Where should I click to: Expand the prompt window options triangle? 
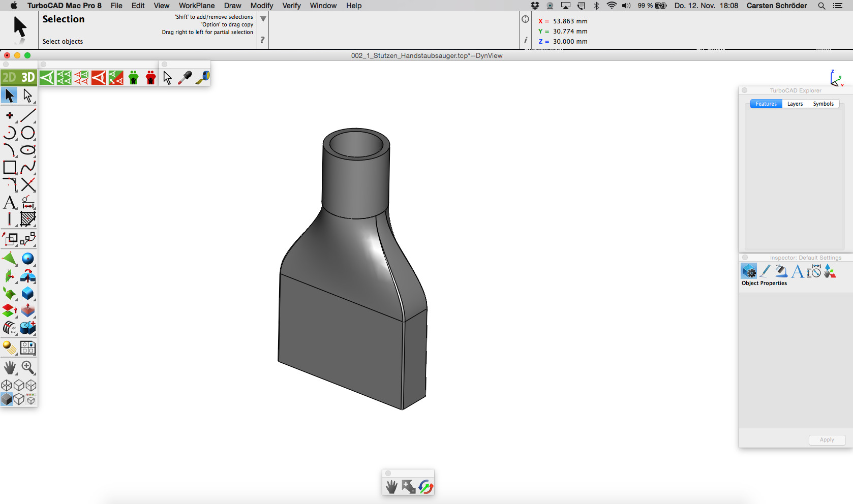pos(263,19)
